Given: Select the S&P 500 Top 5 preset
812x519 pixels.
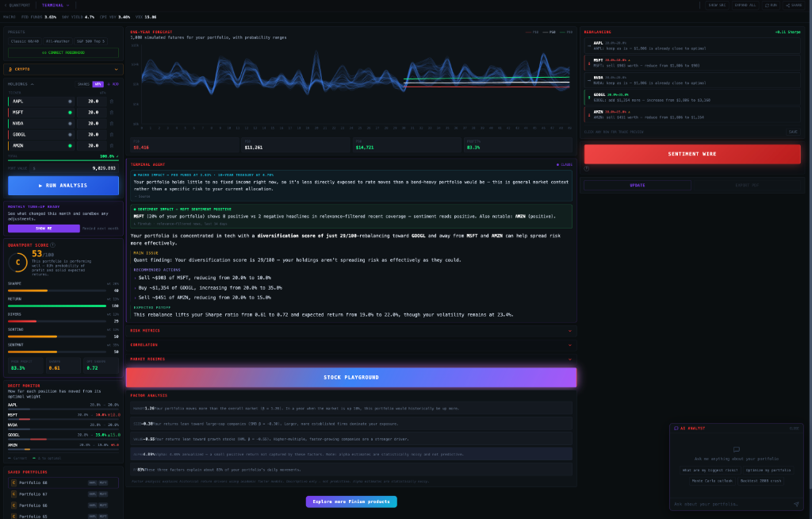Looking at the screenshot, I should pyautogui.click(x=90, y=41).
